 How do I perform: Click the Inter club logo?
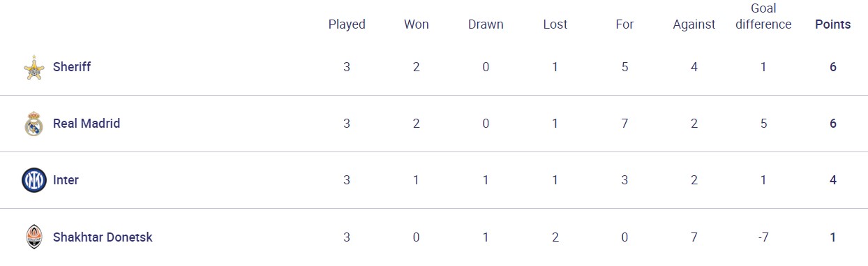pyautogui.click(x=33, y=180)
